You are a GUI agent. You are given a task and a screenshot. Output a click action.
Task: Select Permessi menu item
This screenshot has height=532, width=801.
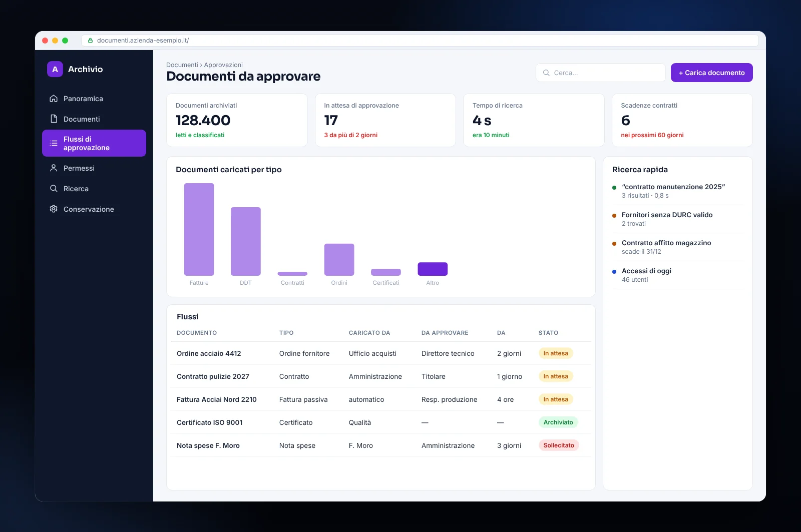coord(94,168)
